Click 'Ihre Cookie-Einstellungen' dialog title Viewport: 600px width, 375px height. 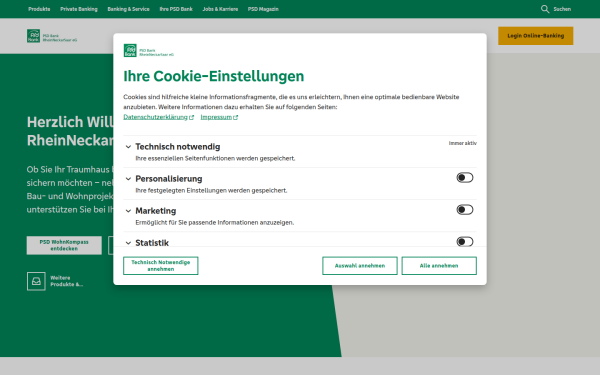[x=214, y=76]
